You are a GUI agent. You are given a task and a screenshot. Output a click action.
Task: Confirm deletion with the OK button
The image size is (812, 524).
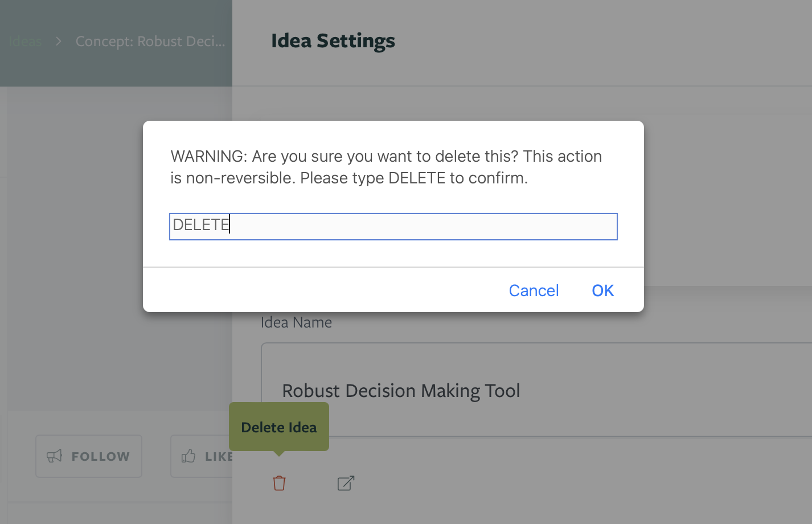click(x=602, y=290)
